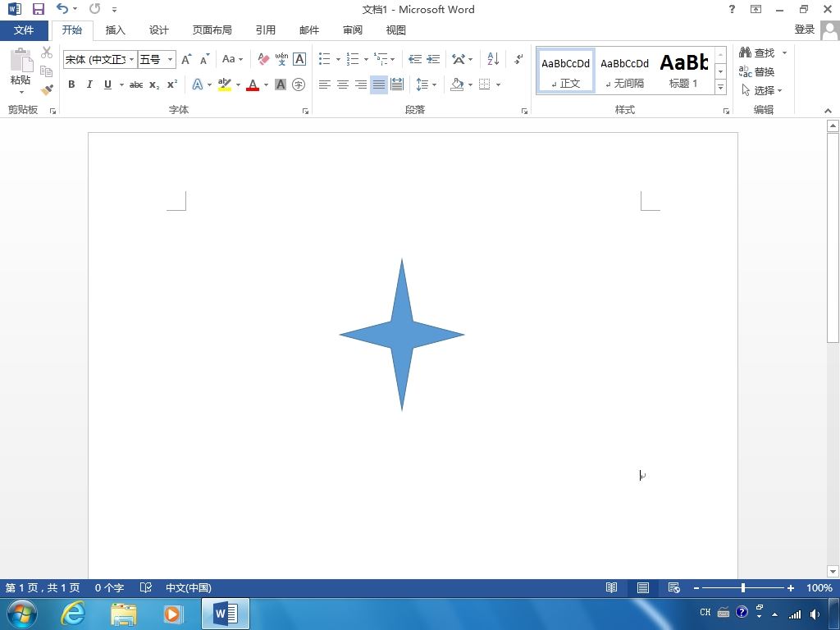
Task: Align text left
Action: pos(324,84)
